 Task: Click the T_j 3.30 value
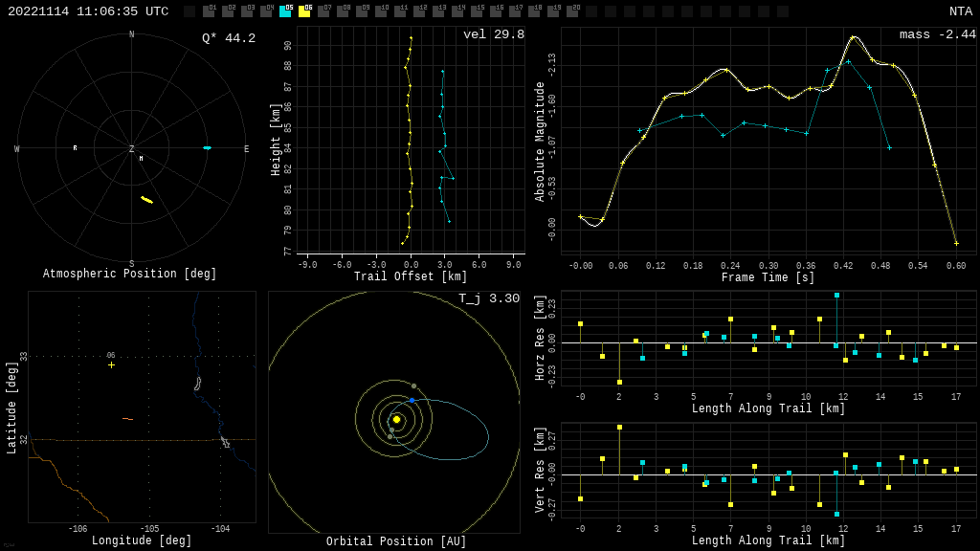(488, 298)
